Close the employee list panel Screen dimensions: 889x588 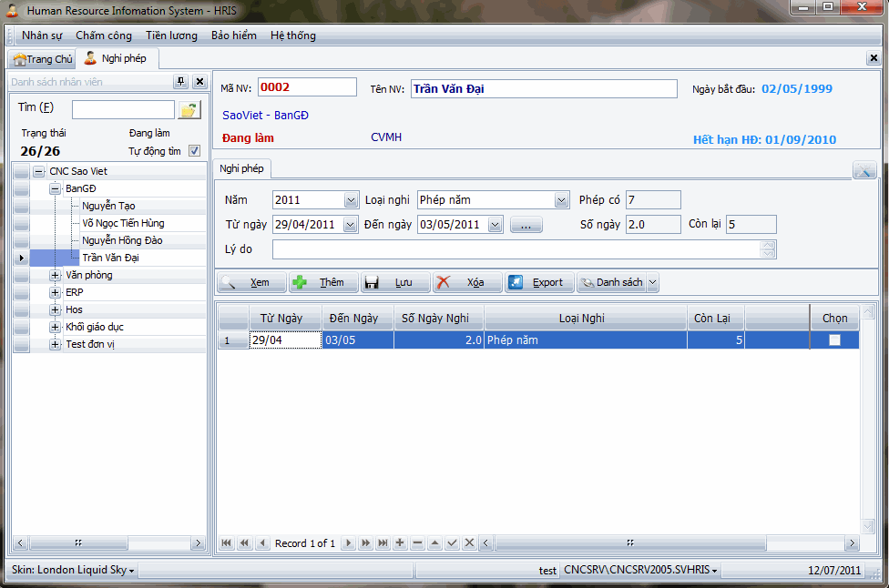tap(199, 82)
